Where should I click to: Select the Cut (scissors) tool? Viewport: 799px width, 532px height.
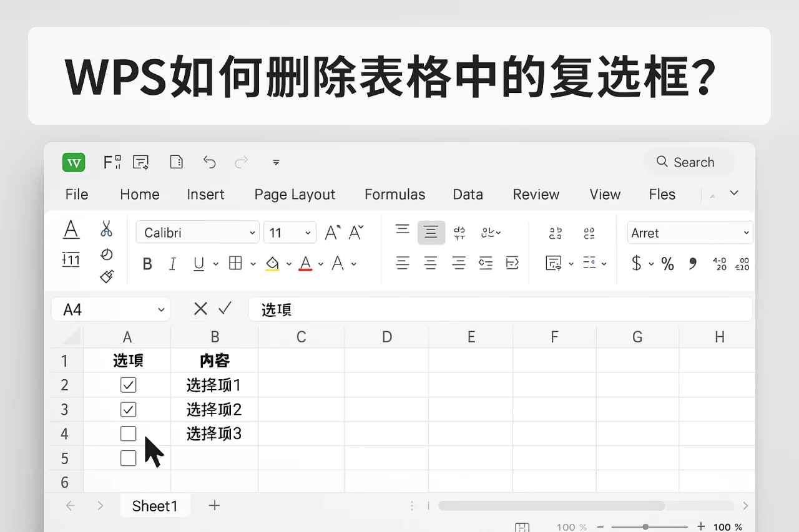pos(106,230)
